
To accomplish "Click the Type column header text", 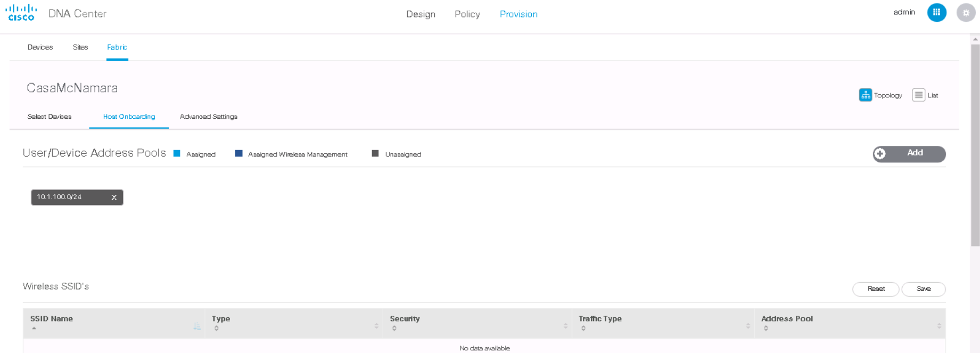I will (221, 319).
